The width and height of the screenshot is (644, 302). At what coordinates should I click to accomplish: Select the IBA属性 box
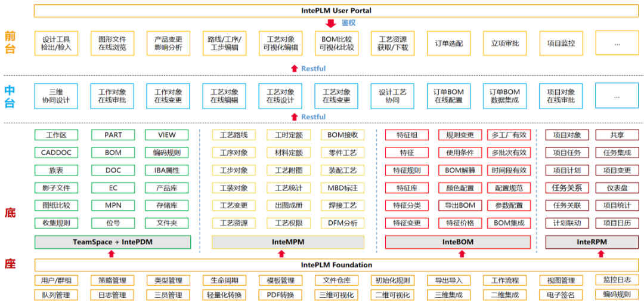coord(167,170)
